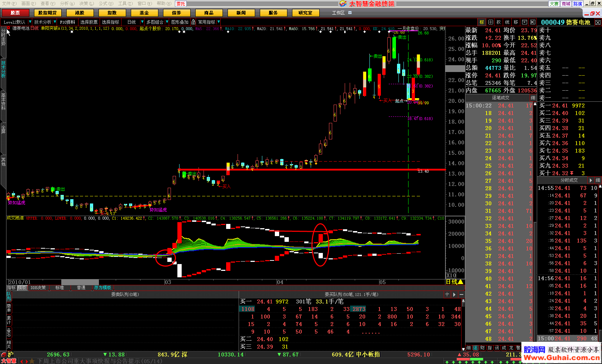Click the play arrow beside 分时成交

(591, 180)
